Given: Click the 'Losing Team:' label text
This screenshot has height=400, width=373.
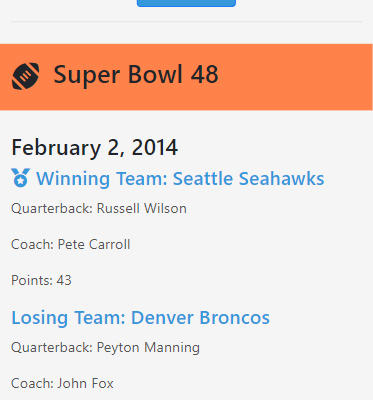Looking at the screenshot, I should click(x=68, y=317).
